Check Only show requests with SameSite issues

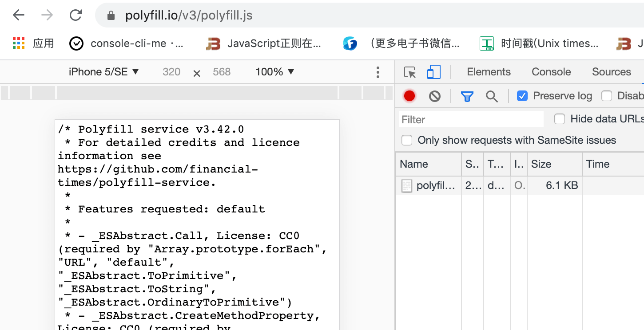click(407, 141)
